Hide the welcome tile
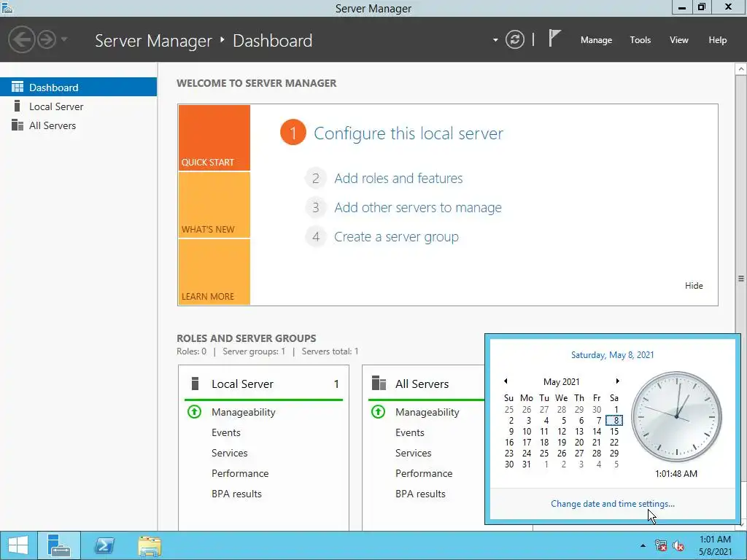Screen dimensions: 747x560 [694, 286]
